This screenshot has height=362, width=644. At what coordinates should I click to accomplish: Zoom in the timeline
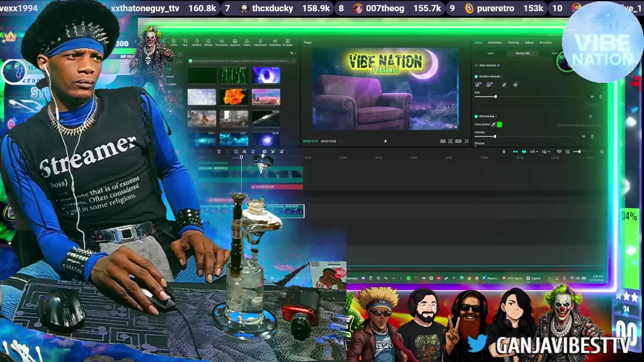602,151
